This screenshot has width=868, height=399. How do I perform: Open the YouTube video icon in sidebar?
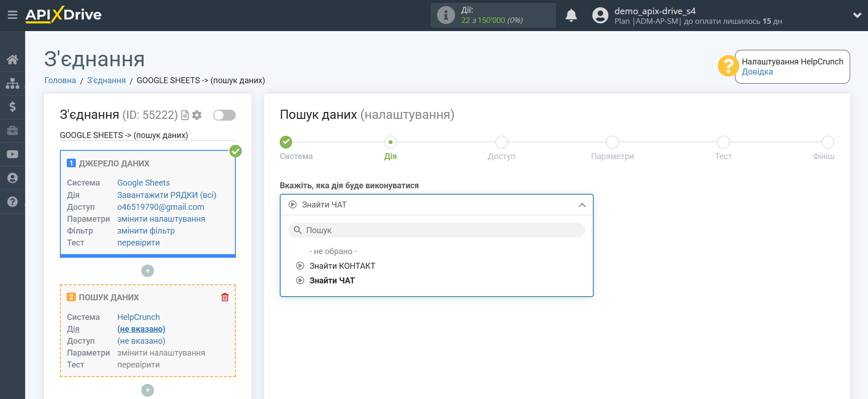point(12,154)
